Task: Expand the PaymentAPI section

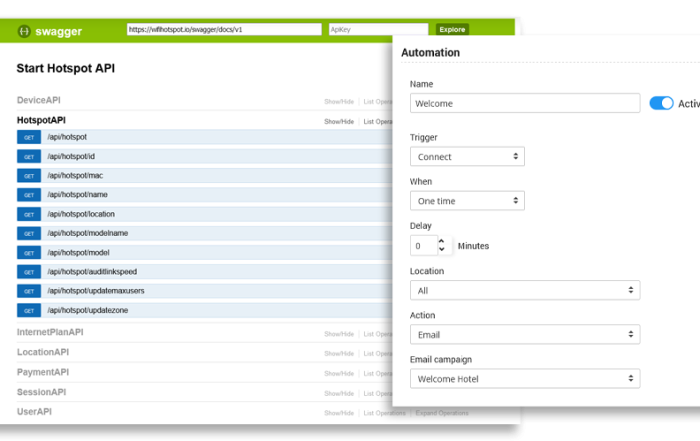Action: (x=43, y=372)
